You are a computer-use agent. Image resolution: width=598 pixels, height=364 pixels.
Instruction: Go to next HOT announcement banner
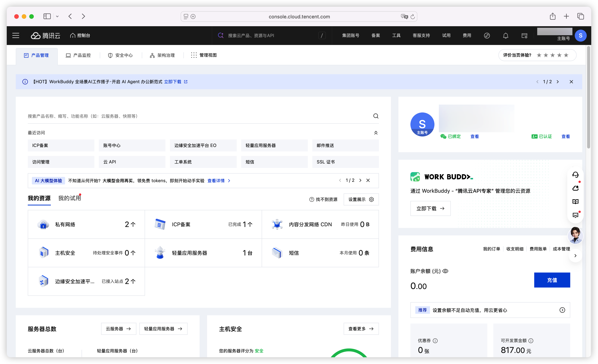click(558, 82)
